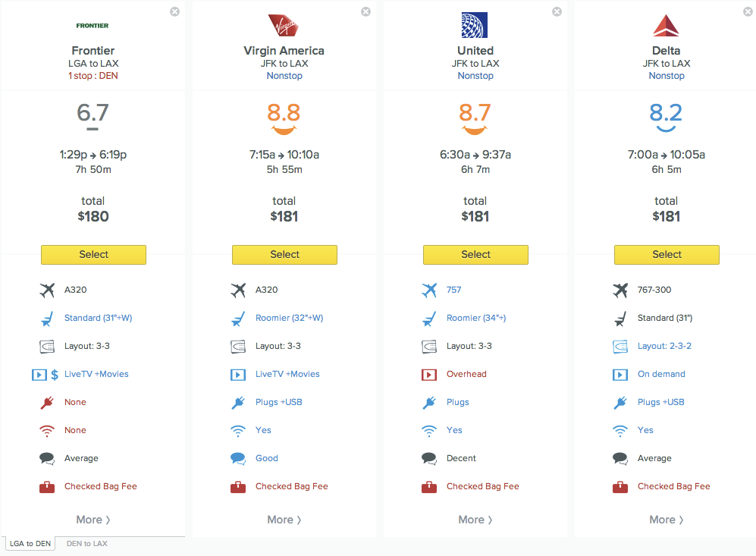Select the United flight
This screenshot has width=756, height=556.
tap(475, 255)
